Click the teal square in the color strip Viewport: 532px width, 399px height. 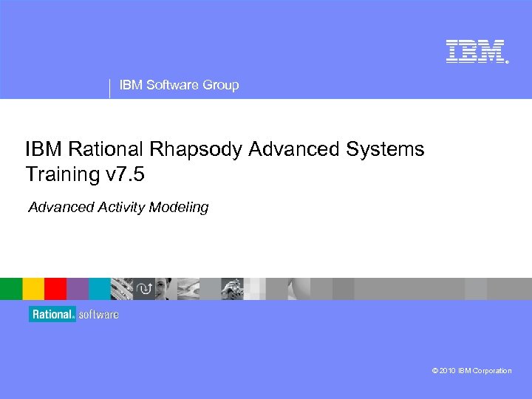coord(100,289)
